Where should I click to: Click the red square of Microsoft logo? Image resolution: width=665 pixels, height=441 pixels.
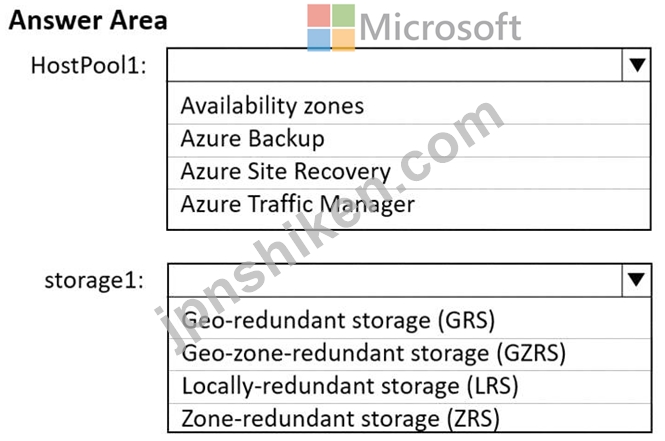pos(319,16)
